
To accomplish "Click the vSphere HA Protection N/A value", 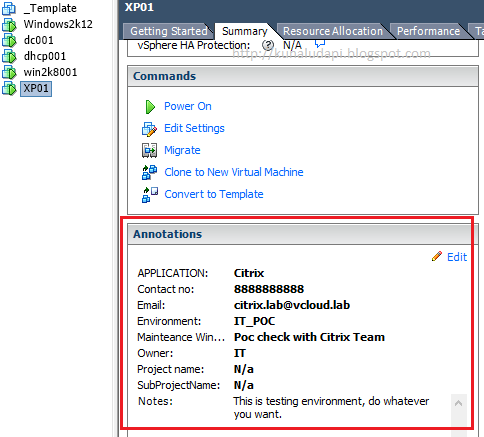I will click(x=292, y=45).
